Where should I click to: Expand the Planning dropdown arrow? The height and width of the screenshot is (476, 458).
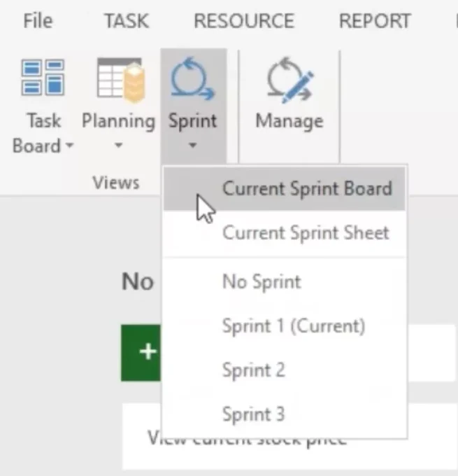point(119,145)
